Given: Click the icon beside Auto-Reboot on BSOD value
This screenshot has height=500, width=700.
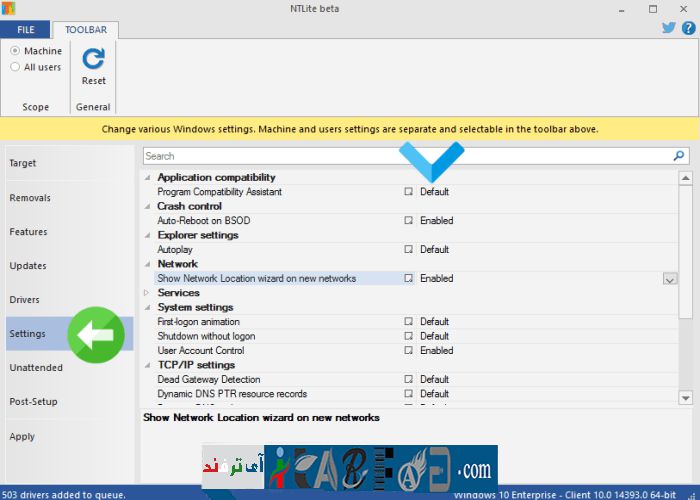Looking at the screenshot, I should (408, 221).
